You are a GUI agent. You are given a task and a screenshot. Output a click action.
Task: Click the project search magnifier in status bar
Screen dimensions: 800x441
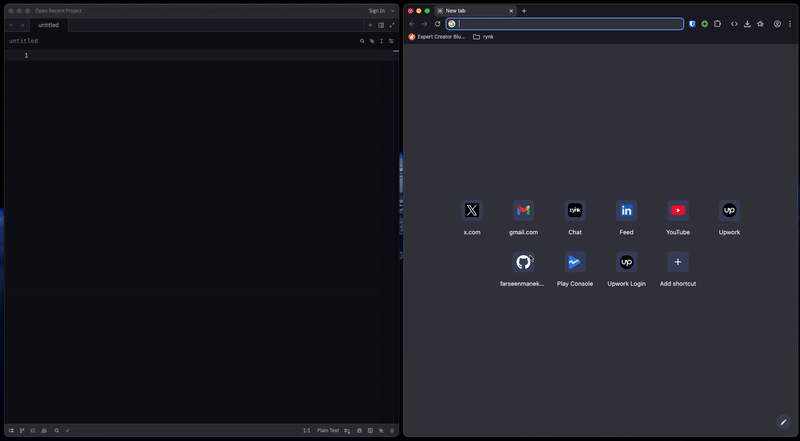(x=56, y=430)
